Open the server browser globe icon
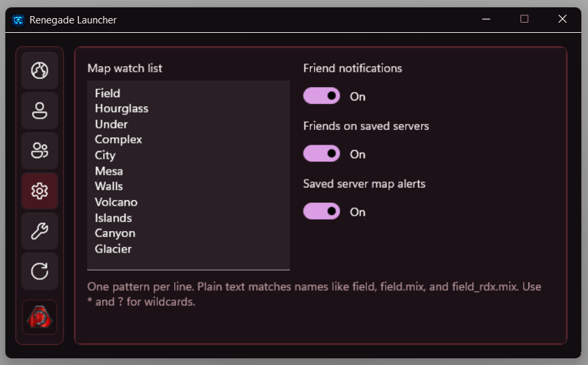This screenshot has height=365, width=588. tap(40, 70)
